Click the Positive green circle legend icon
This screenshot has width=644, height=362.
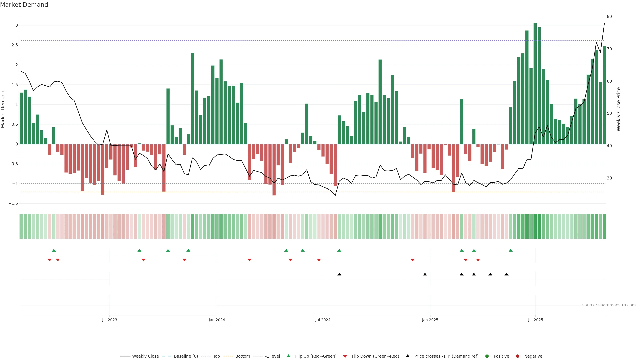(x=487, y=356)
